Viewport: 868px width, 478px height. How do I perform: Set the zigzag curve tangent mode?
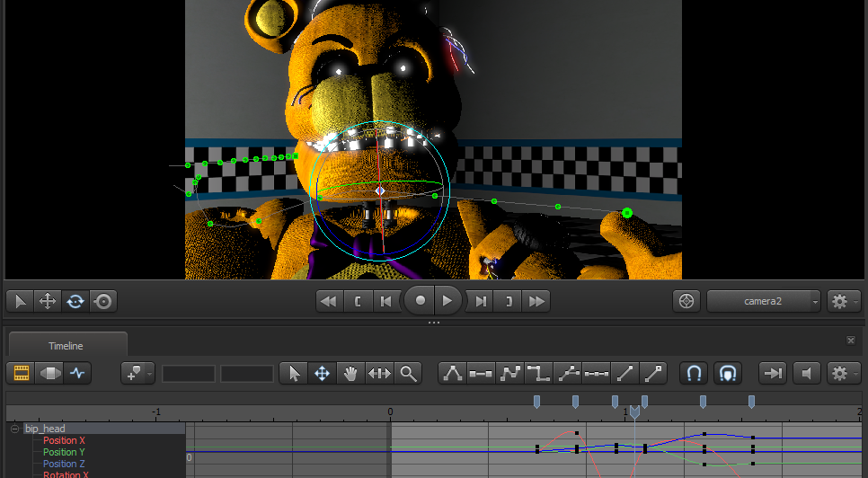tap(509, 374)
